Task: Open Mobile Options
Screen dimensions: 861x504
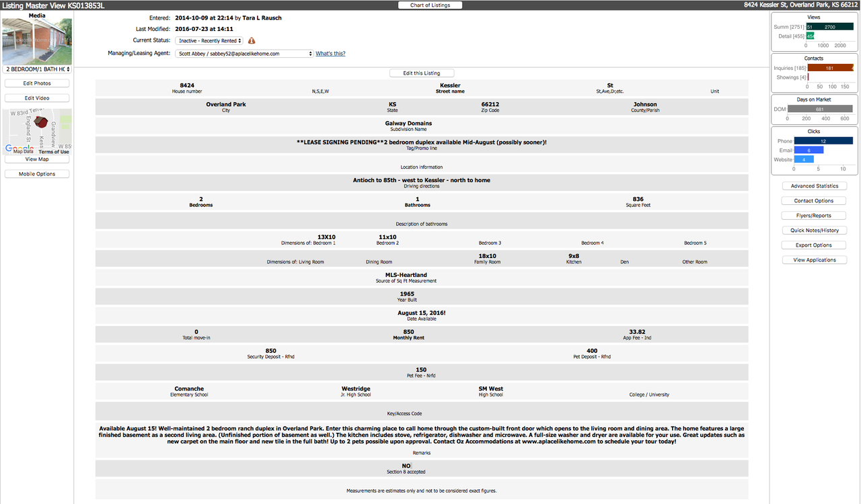Action: pyautogui.click(x=37, y=174)
